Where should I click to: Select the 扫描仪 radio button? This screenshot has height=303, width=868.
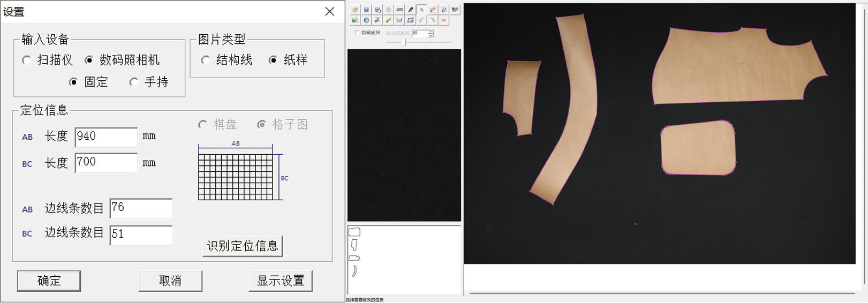point(27,60)
